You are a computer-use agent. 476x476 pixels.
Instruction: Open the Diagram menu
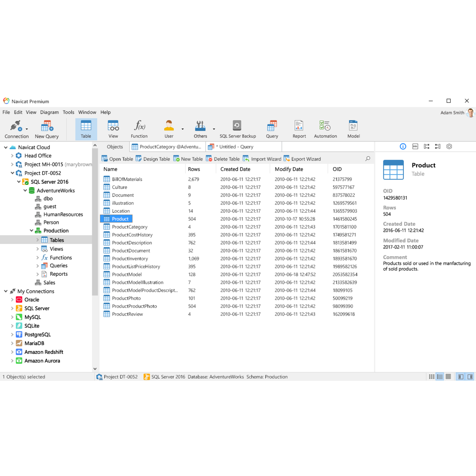(49, 112)
